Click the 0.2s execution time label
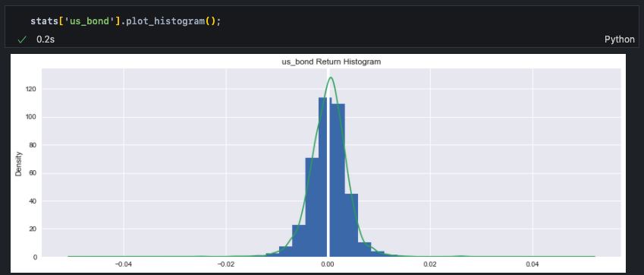This screenshot has width=644, height=275. pos(46,40)
